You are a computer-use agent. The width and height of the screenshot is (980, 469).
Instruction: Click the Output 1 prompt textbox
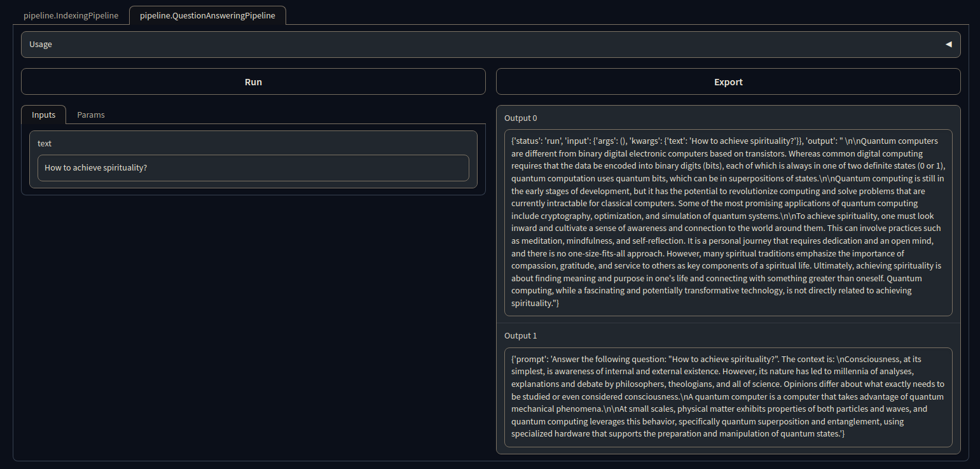point(728,396)
